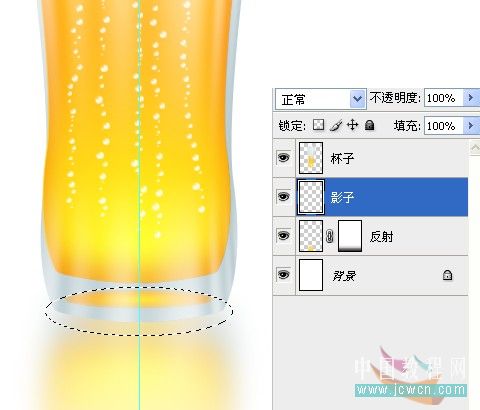Lock image pixels brush icon
Screen dimensions: 480x410
pyautogui.click(x=336, y=125)
